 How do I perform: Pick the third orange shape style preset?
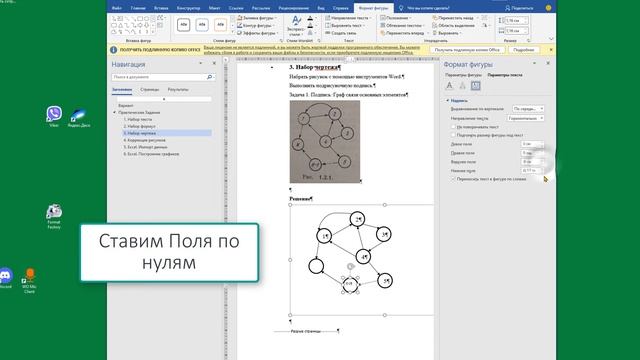tap(220, 25)
